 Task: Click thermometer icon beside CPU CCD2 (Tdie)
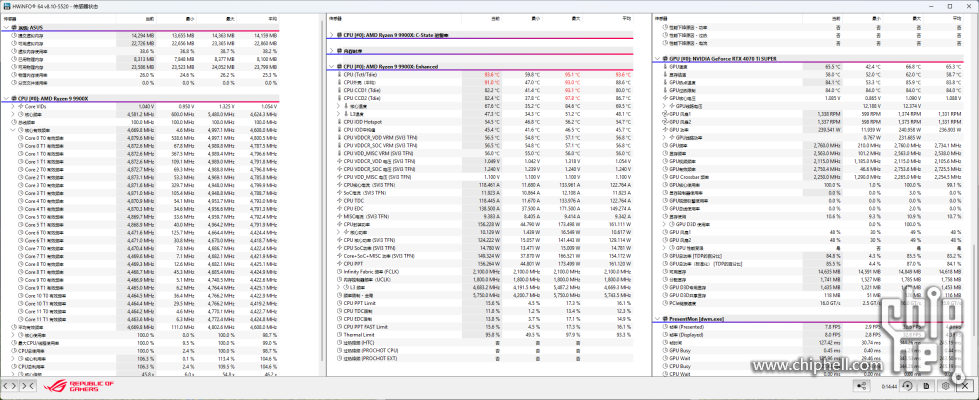339,98
